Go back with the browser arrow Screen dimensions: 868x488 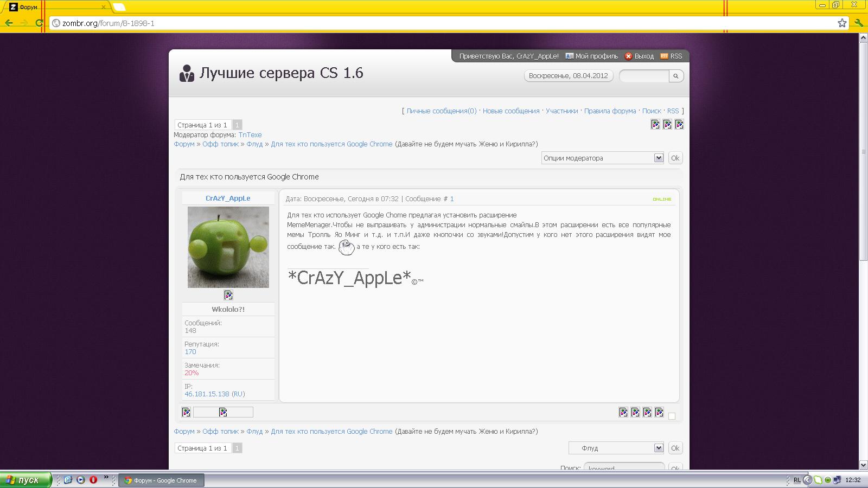9,23
